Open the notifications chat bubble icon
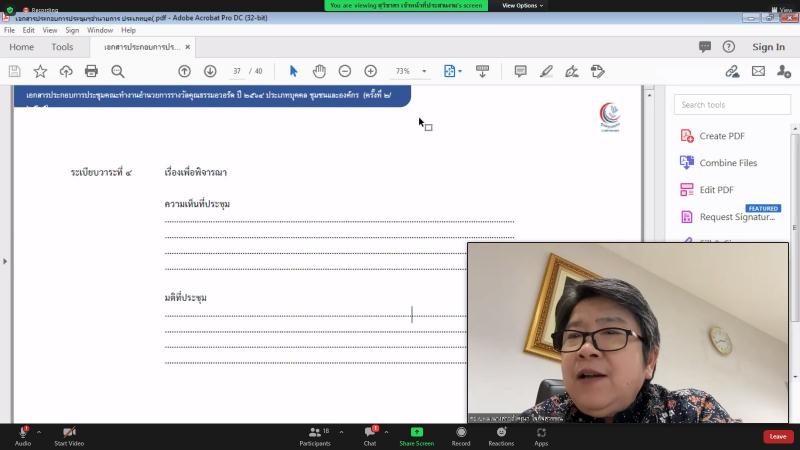This screenshot has height=450, width=800. (x=705, y=47)
